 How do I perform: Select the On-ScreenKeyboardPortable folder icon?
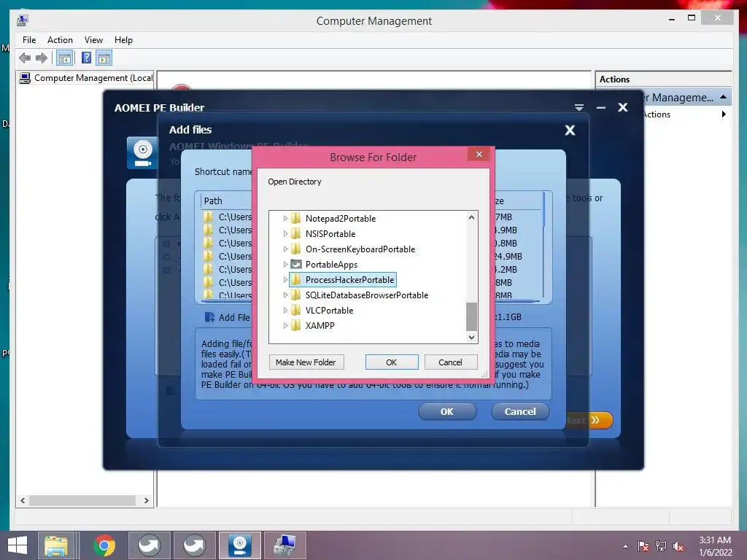click(296, 249)
